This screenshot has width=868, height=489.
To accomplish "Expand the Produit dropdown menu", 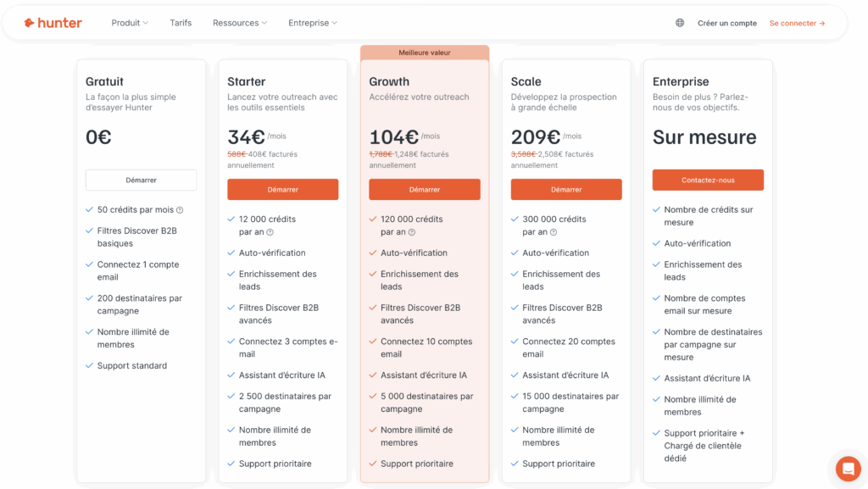I will pos(130,23).
